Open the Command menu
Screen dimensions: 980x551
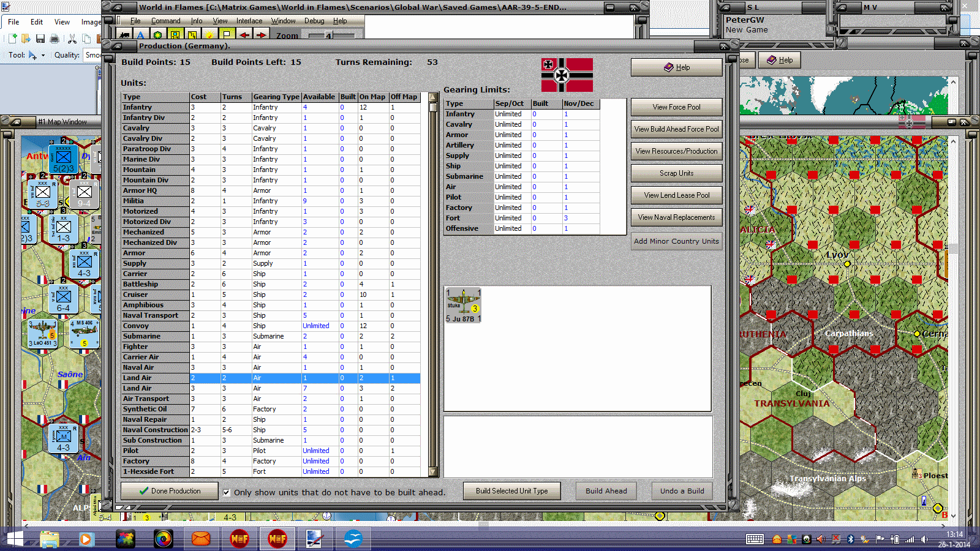tap(166, 21)
